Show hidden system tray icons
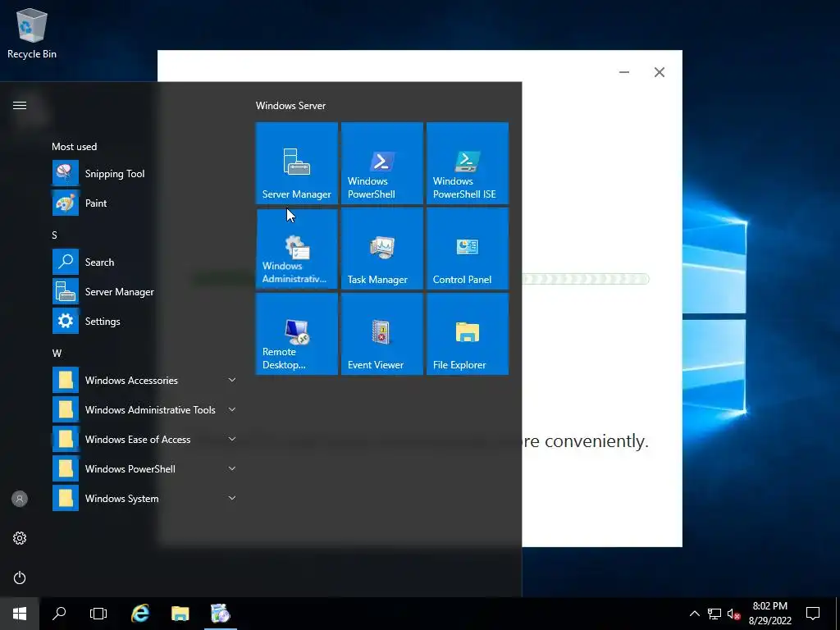Viewport: 840px width, 630px height. click(x=694, y=614)
